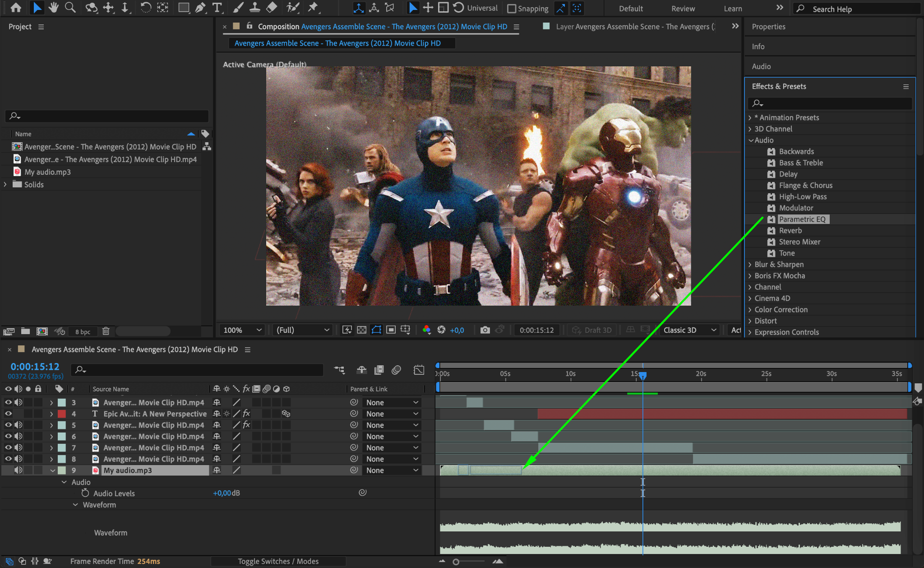Switch to the Review workspace
Image resolution: width=924 pixels, height=568 pixels.
683,9
